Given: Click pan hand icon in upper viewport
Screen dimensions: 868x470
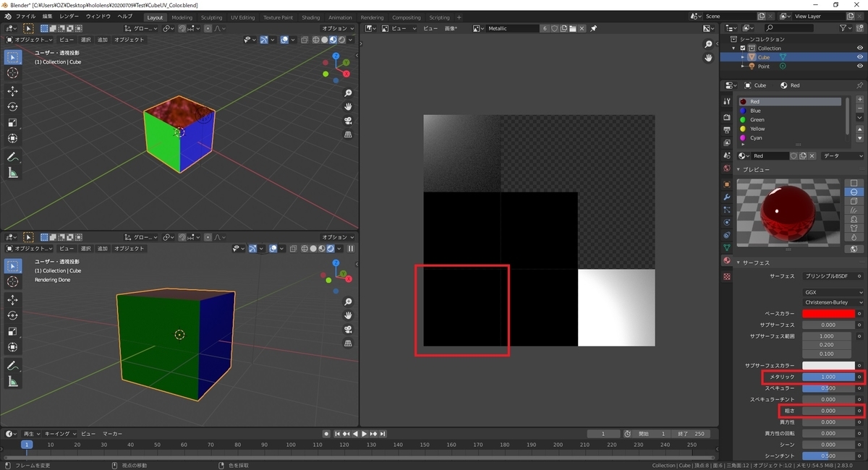Looking at the screenshot, I should click(348, 107).
